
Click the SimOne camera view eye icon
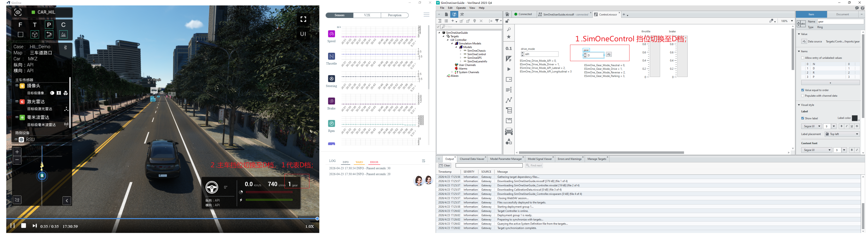[18, 13]
